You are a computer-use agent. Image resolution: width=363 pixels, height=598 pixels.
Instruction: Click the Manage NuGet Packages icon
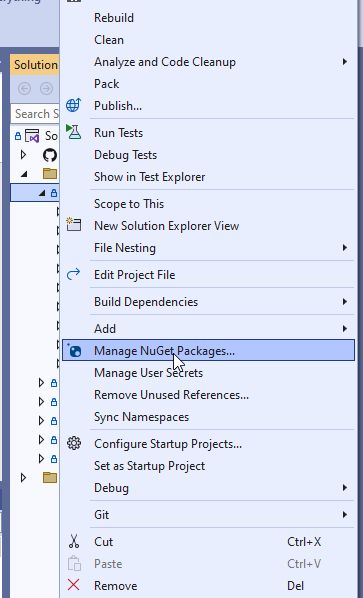[73, 350]
